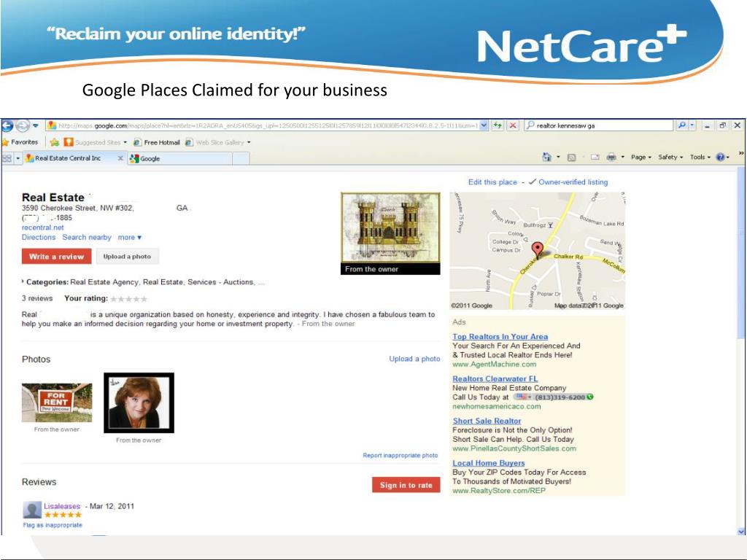Open the Tools menu
Image resolution: width=747 pixels, height=560 pixels.
point(700,157)
